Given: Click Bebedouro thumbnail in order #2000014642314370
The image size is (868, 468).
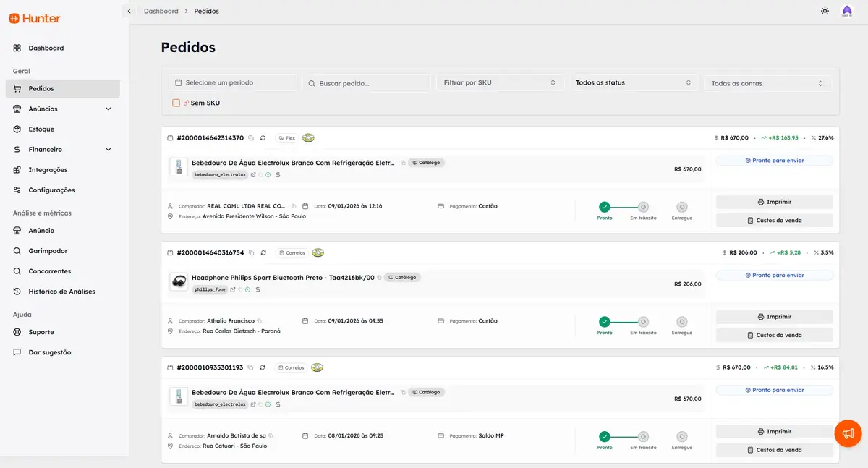Looking at the screenshot, I should (179, 166).
